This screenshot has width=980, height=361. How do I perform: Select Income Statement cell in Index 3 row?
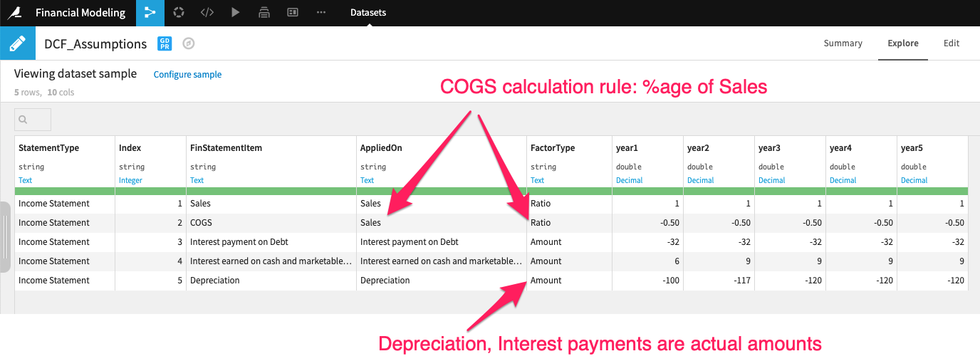[65, 242]
